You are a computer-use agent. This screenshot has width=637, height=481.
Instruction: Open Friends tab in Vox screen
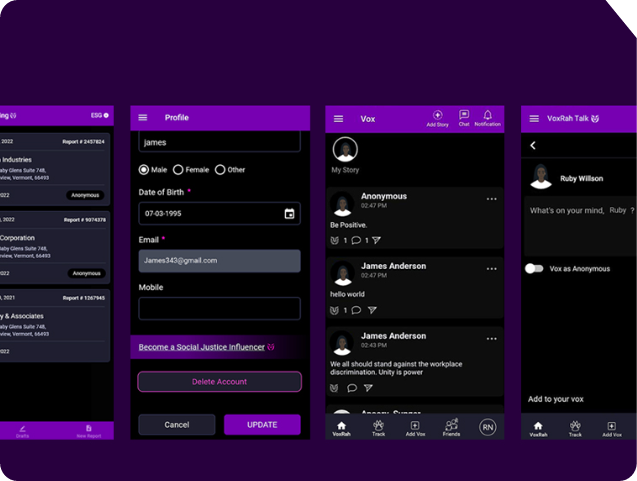[451, 427]
